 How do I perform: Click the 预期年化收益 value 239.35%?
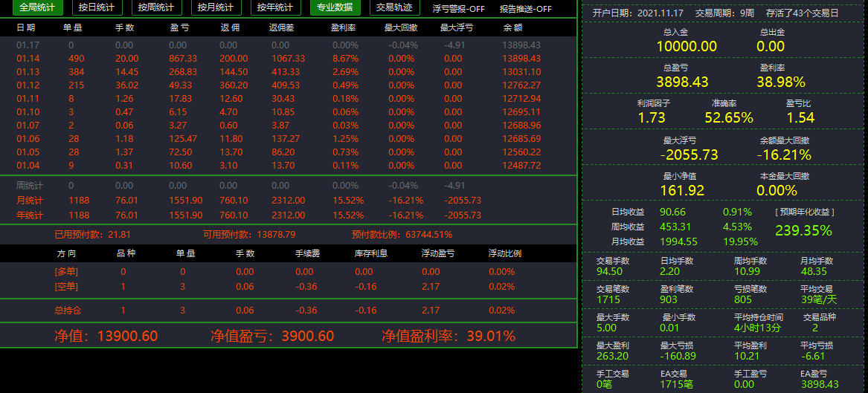[804, 230]
